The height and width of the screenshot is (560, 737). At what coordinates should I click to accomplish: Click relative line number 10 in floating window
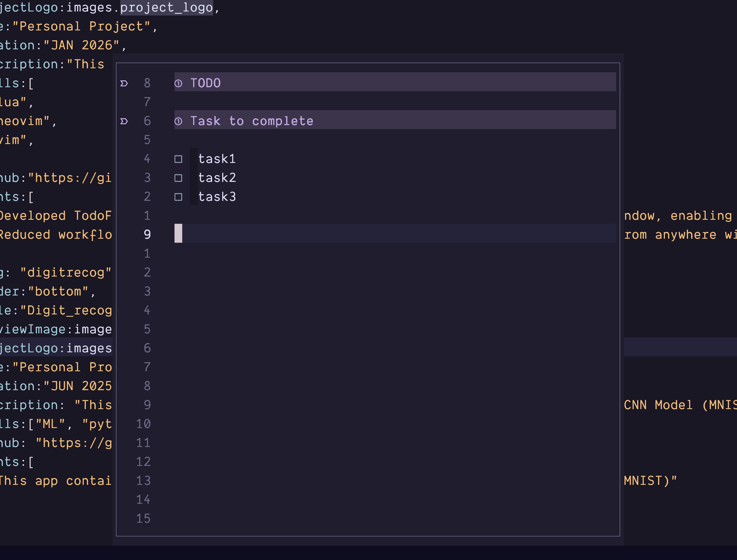coord(143,424)
